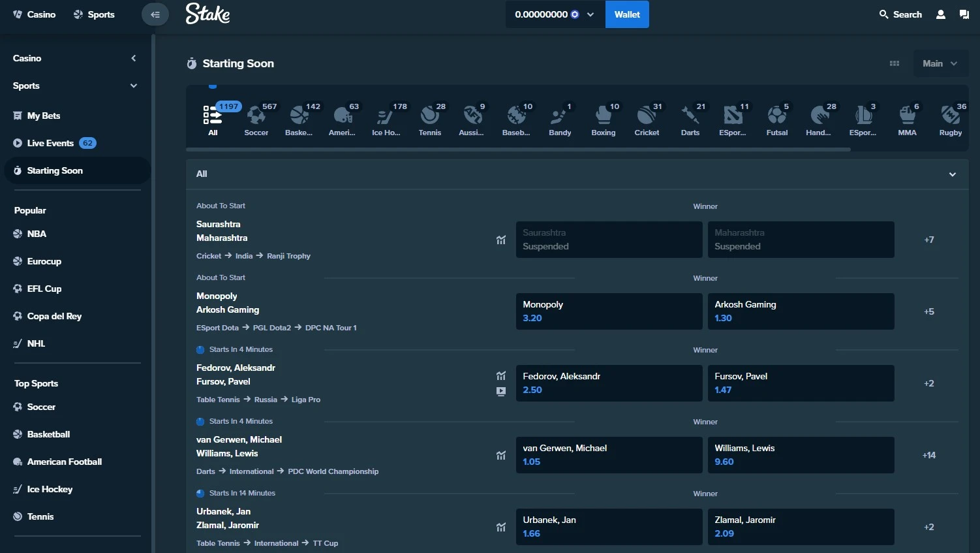This screenshot has height=553, width=980.
Task: Expand +5 more markets for Monopoly match
Action: pyautogui.click(x=929, y=311)
